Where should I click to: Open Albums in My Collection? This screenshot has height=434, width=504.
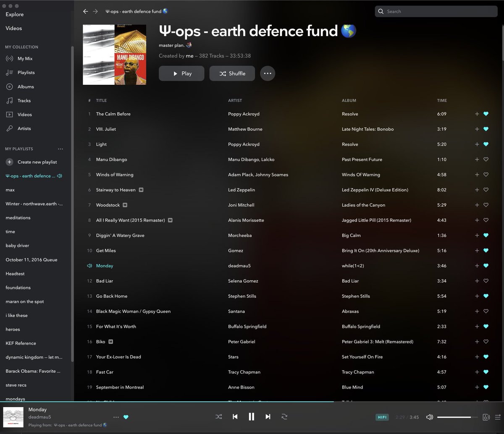pos(26,86)
